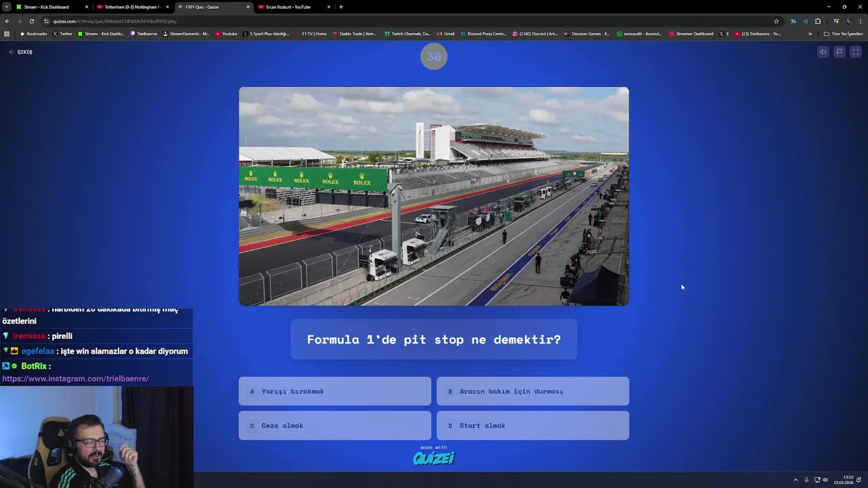Open the StreamElements bookmark
Image resolution: width=868 pixels, height=488 pixels.
click(186, 33)
